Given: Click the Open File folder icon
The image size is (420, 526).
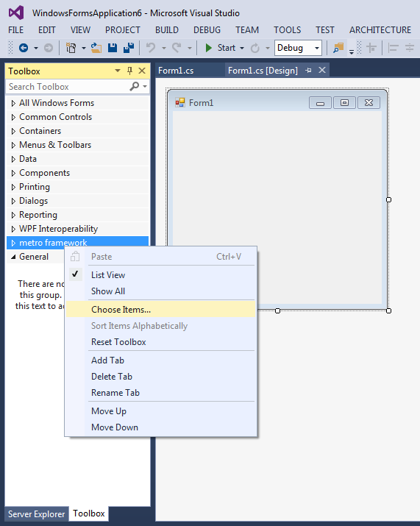Looking at the screenshot, I should tap(96, 48).
